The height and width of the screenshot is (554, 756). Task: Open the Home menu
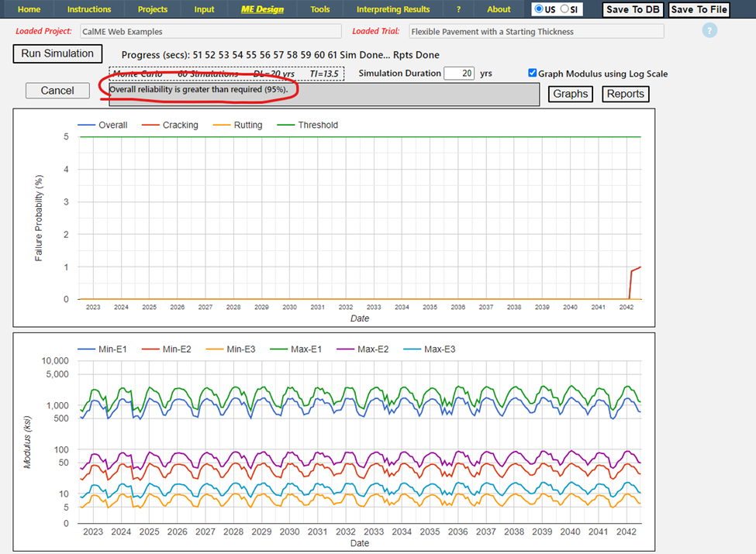(29, 9)
